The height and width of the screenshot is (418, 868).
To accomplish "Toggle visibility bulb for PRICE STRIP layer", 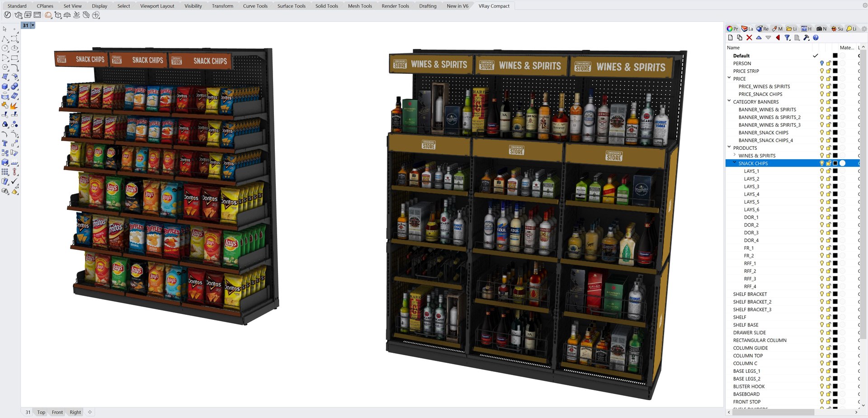I will [822, 71].
